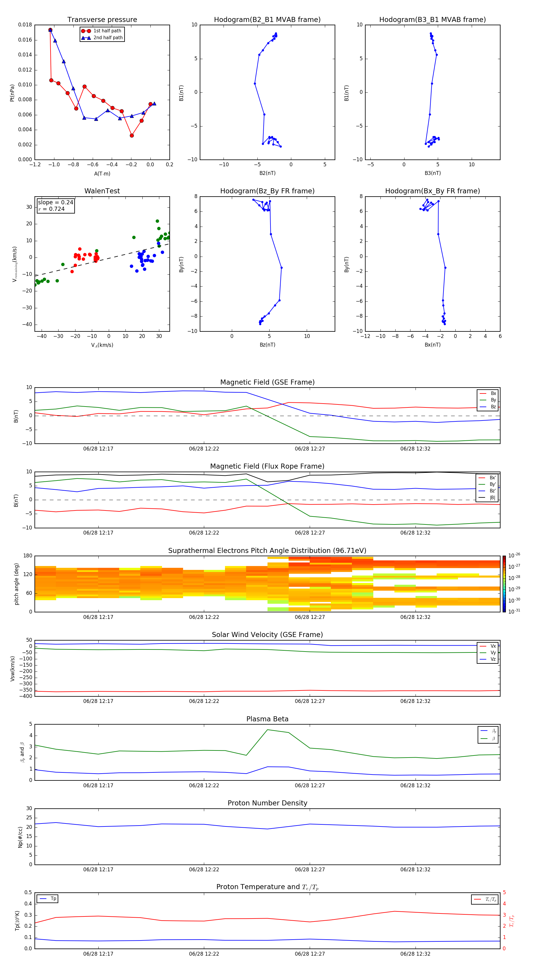The width and height of the screenshot is (535, 980).
Task: Click the pitch angle distribution colorbar
Action: point(504,584)
